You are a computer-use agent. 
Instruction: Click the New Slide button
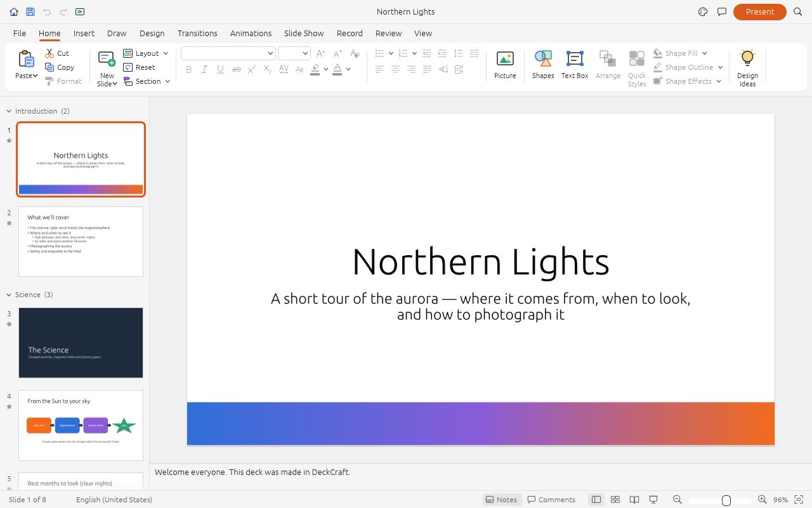[x=107, y=69]
